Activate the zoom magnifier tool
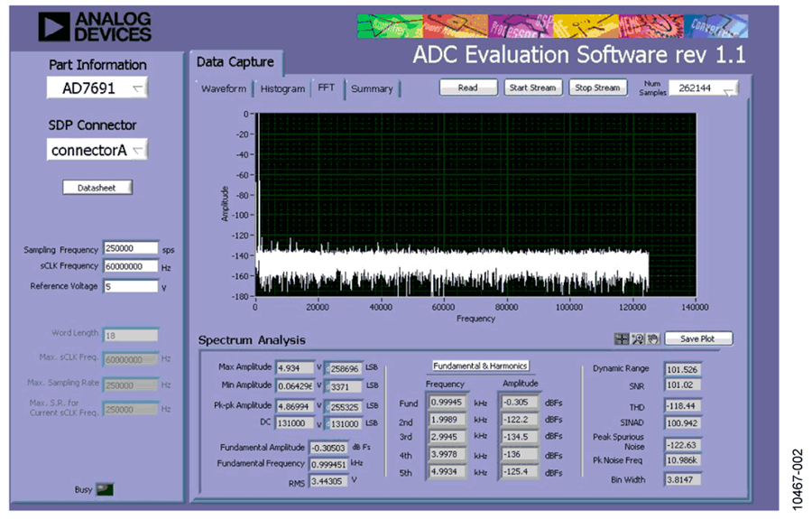This screenshot has height=519, width=812. coord(638,338)
